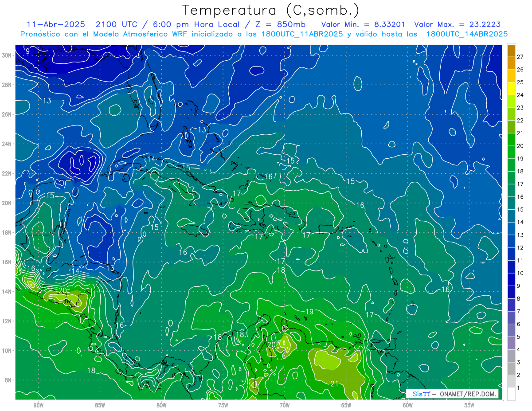Image resolution: width=532 pixels, height=411 pixels.
Task: Click the "9" contour label in dark blue area
Action: click(27, 51)
